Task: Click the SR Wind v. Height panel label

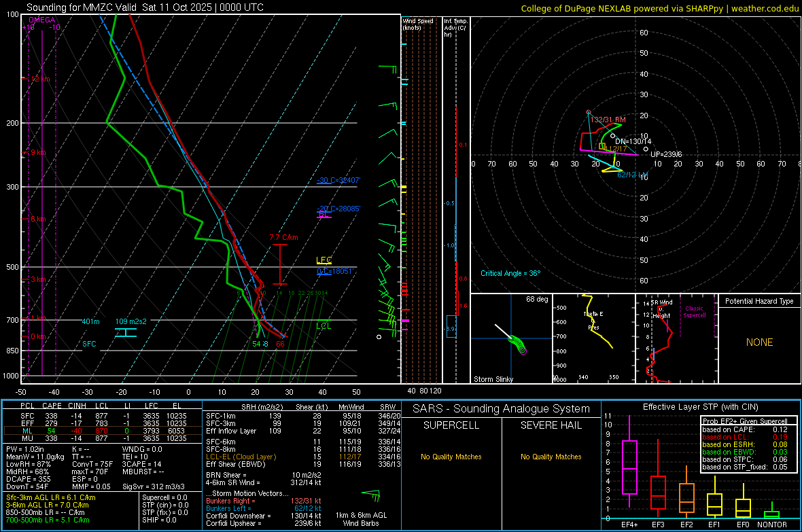Action: (x=661, y=309)
